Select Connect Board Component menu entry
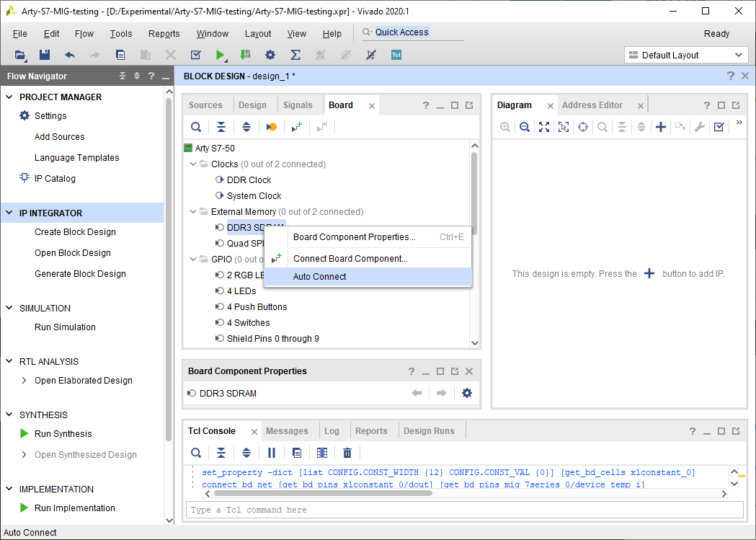 (x=368, y=258)
